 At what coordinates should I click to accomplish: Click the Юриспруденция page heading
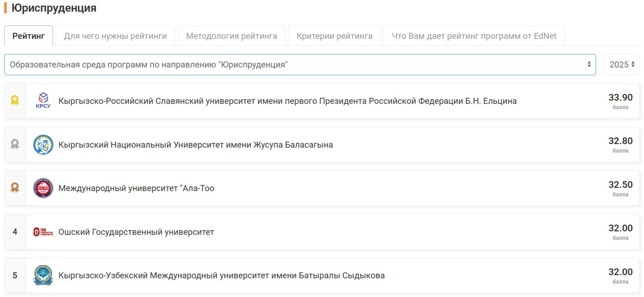(54, 8)
